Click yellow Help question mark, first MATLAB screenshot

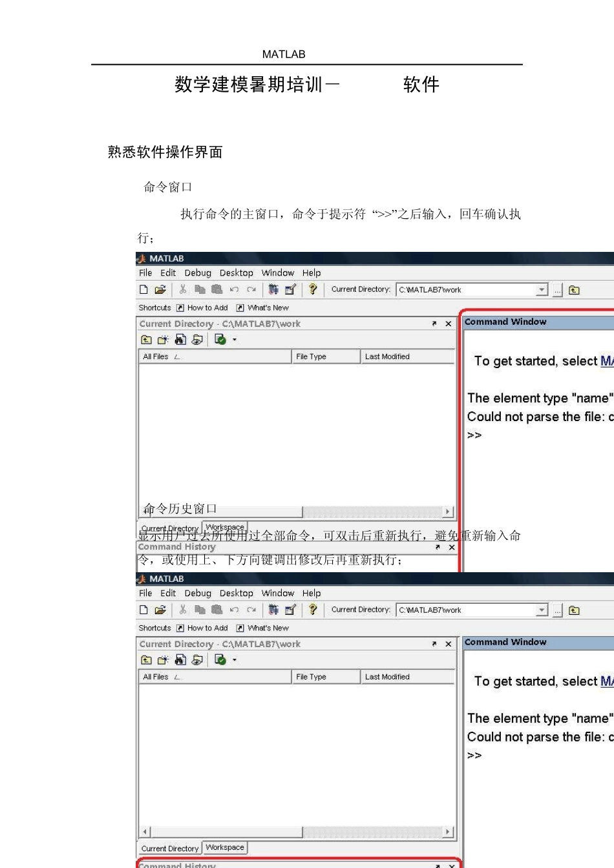tap(313, 289)
